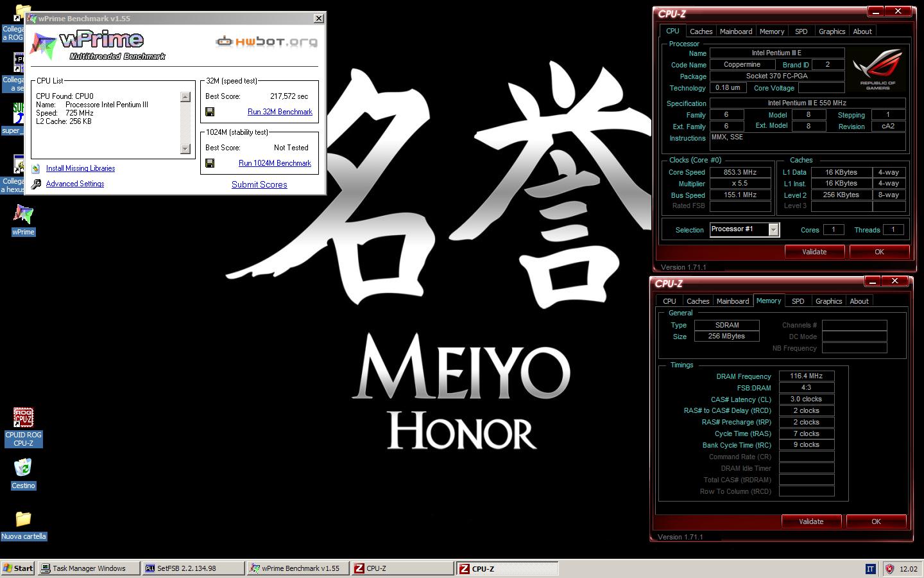Image resolution: width=924 pixels, height=578 pixels.
Task: Open the Caches tab in upper CPU-Z
Action: [x=701, y=31]
